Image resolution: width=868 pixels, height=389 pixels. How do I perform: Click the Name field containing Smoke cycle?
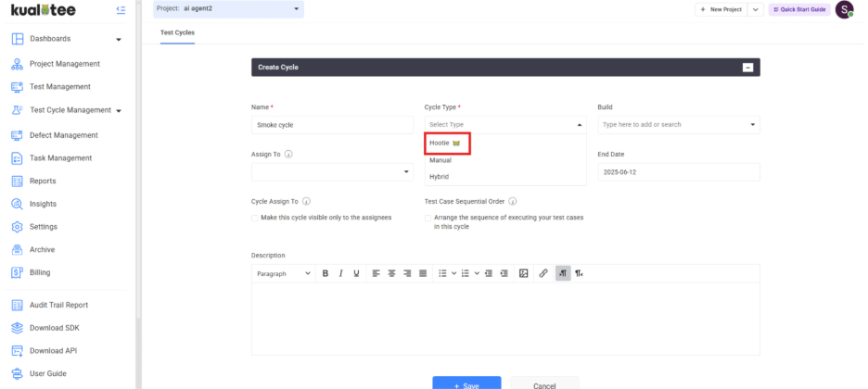tap(332, 125)
